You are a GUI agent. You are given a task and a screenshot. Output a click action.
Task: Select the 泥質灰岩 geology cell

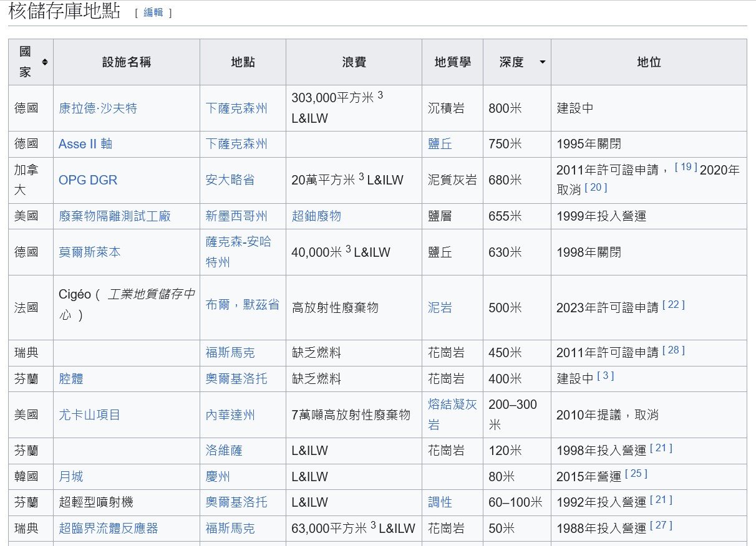[x=453, y=180]
